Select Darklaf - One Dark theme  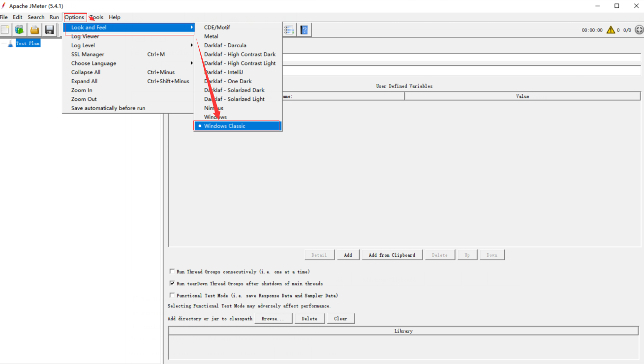pyautogui.click(x=238, y=81)
